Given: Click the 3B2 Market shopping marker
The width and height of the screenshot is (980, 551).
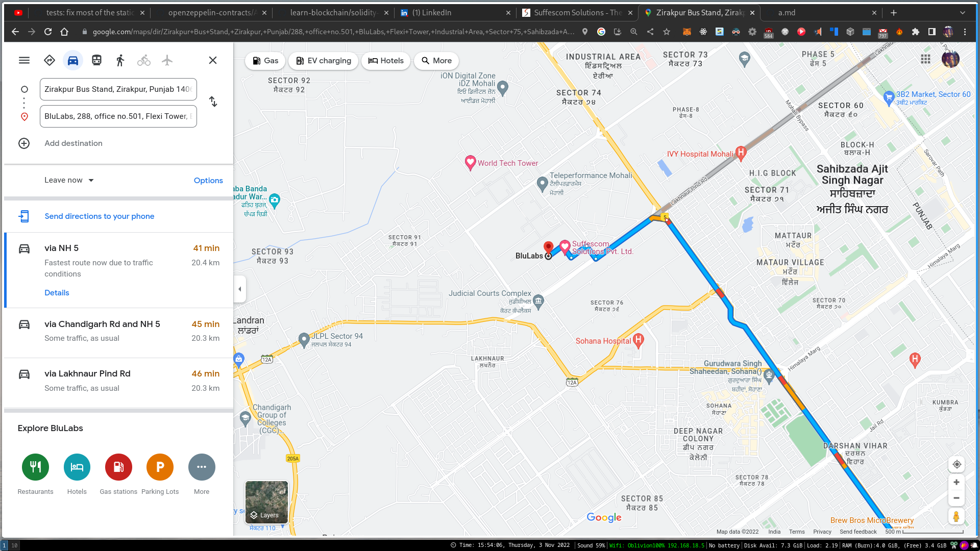Looking at the screenshot, I should [x=889, y=97].
